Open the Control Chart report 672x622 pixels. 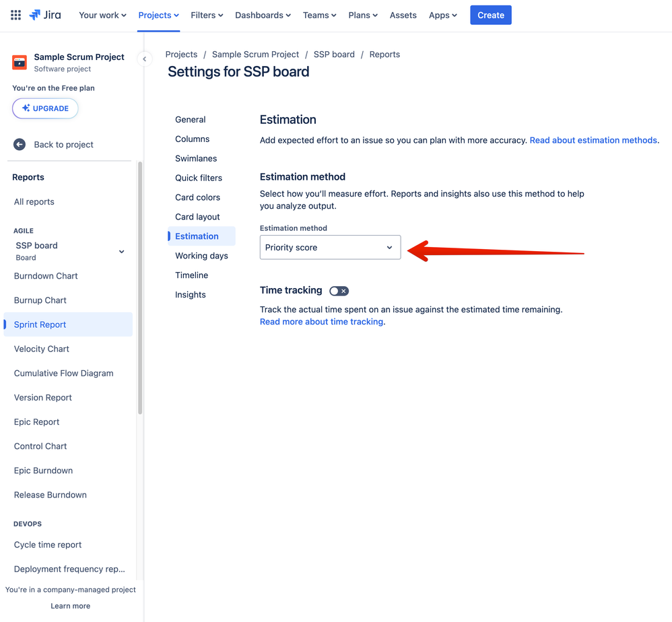40,446
